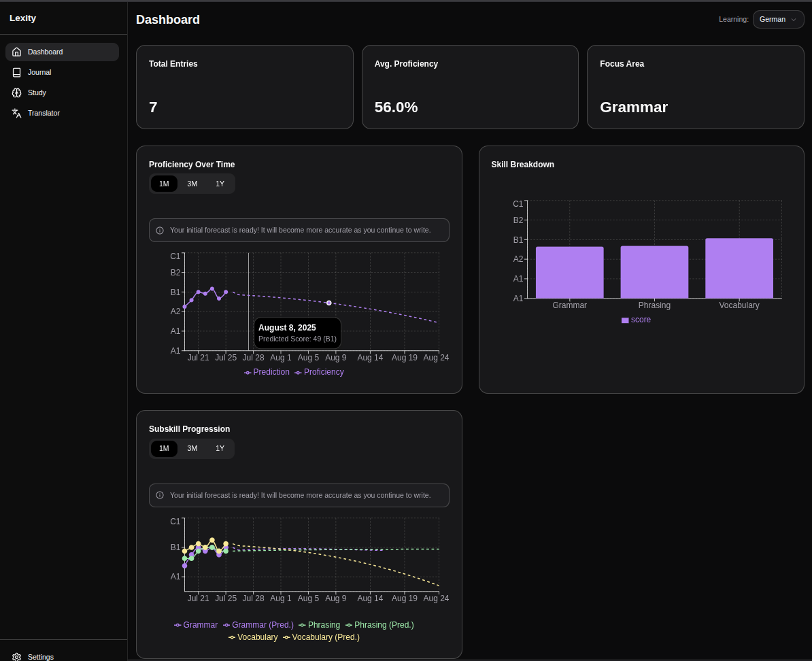Click the Lexity app title
The image size is (812, 661).
point(23,18)
